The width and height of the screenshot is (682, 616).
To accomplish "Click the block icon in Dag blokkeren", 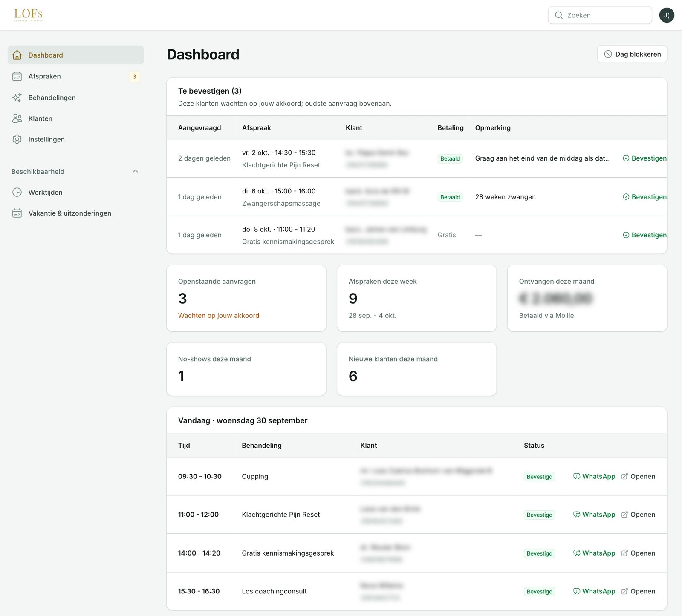I will [x=608, y=54].
